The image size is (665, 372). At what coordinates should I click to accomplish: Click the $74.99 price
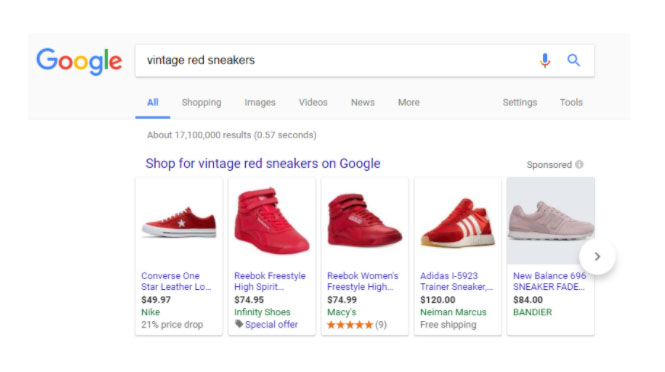click(342, 300)
